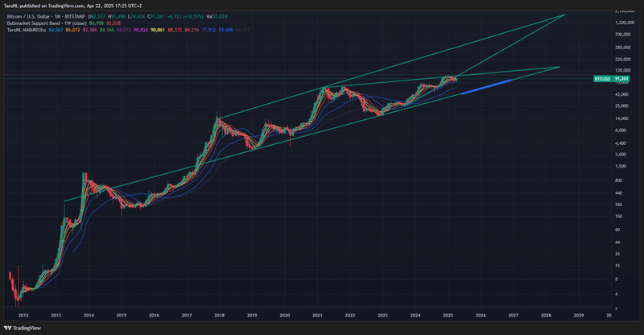Click the 2029 label on time axis
The width and height of the screenshot is (644, 335).
[x=578, y=315]
